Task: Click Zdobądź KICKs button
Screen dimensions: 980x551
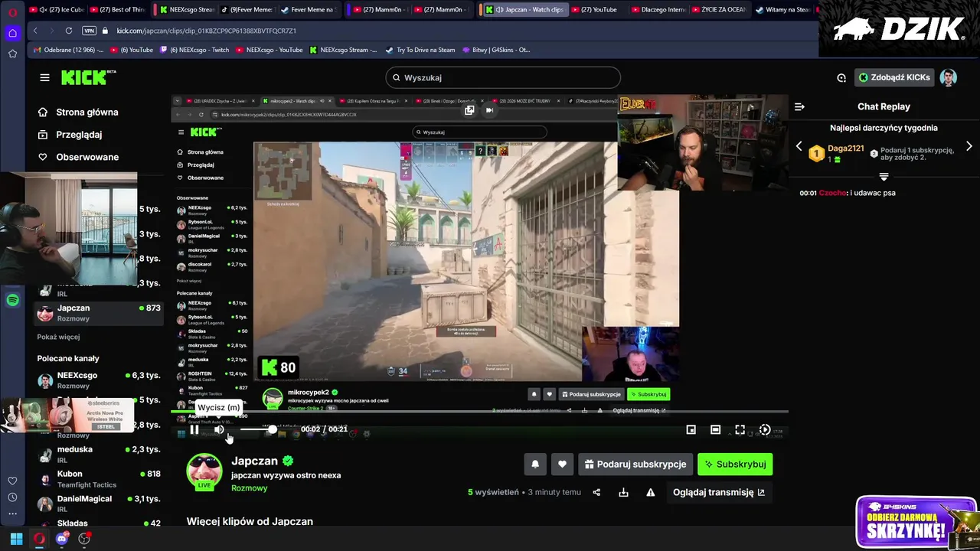Action: (x=894, y=77)
